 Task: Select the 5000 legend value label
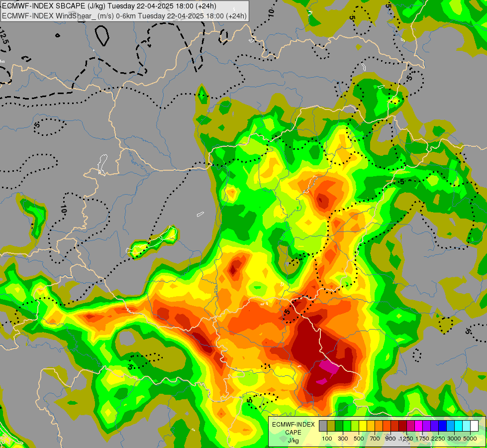click(x=470, y=439)
